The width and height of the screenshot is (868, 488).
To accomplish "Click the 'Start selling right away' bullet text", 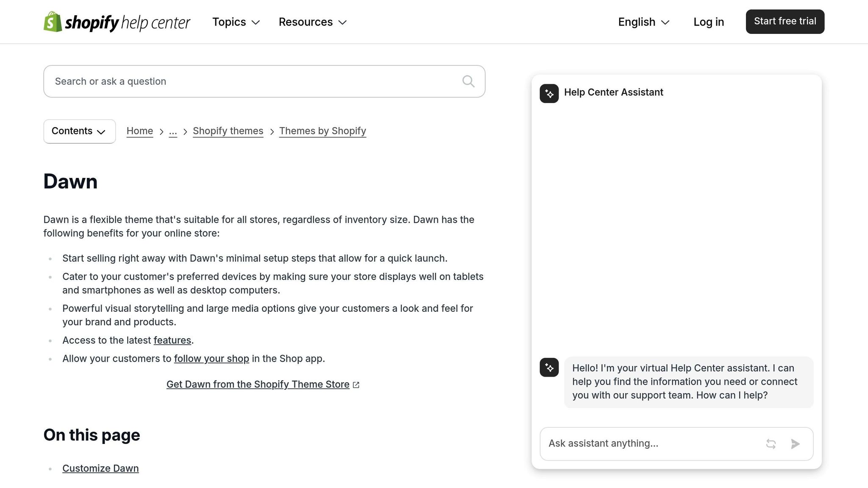I will 255,258.
